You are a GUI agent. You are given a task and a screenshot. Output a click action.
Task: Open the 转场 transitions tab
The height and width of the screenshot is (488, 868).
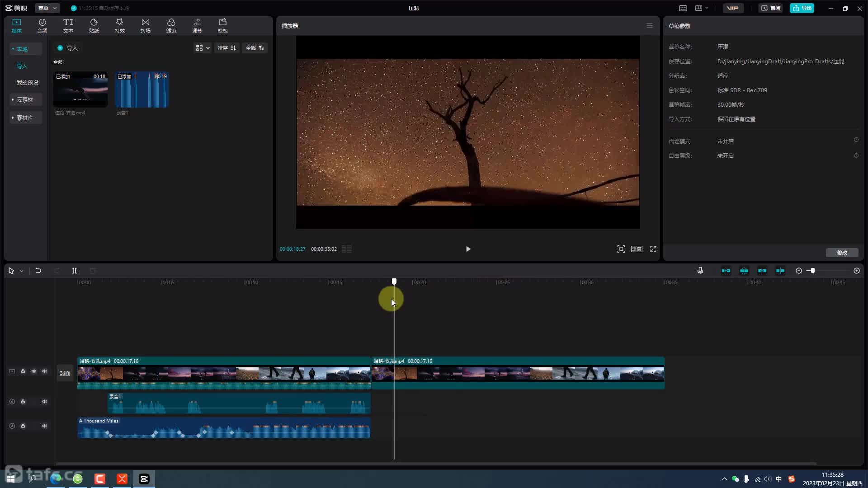pyautogui.click(x=145, y=26)
